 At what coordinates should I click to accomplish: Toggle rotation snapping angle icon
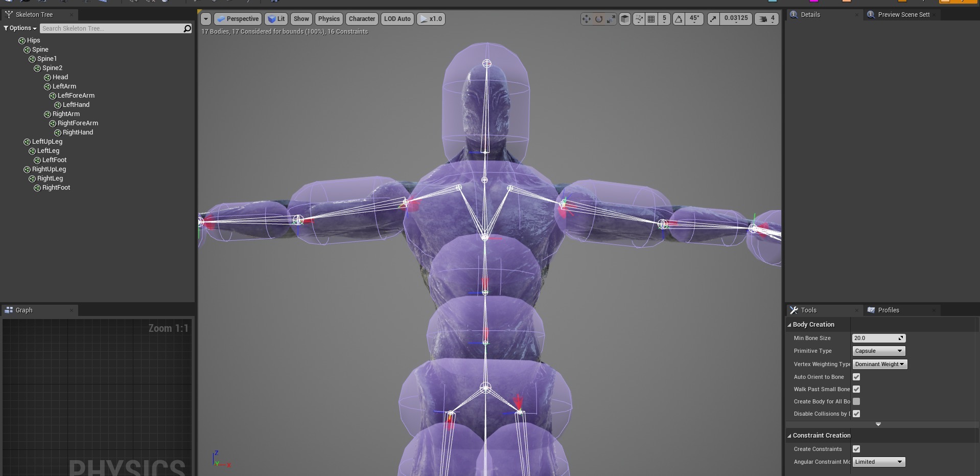679,19
